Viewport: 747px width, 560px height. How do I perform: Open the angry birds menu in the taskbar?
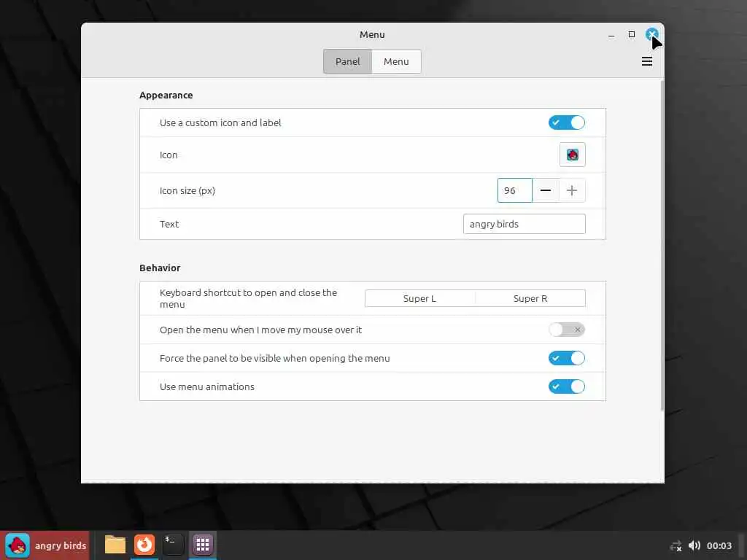[46, 545]
